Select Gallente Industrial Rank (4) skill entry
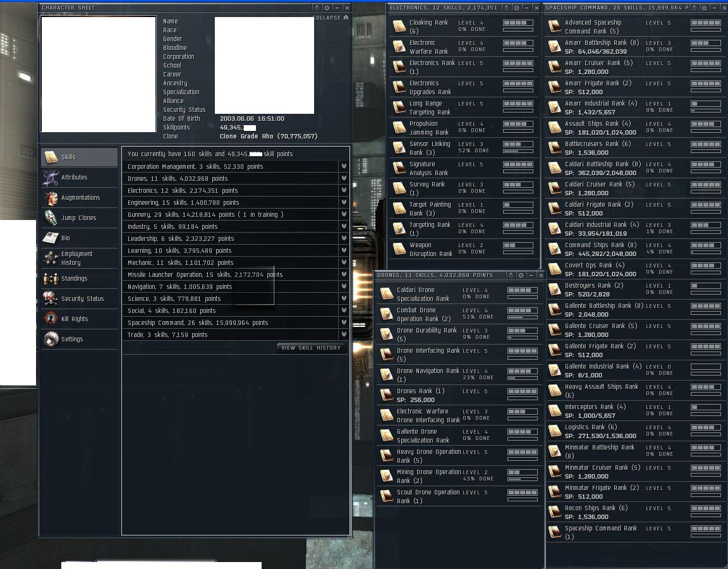728x569 pixels. pos(634,370)
